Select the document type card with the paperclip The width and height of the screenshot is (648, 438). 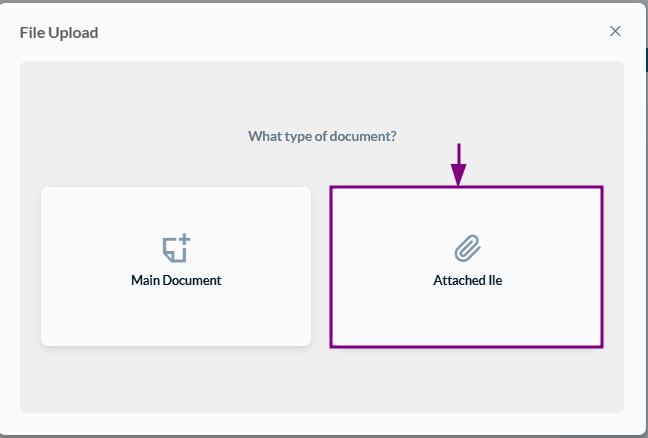pos(467,267)
